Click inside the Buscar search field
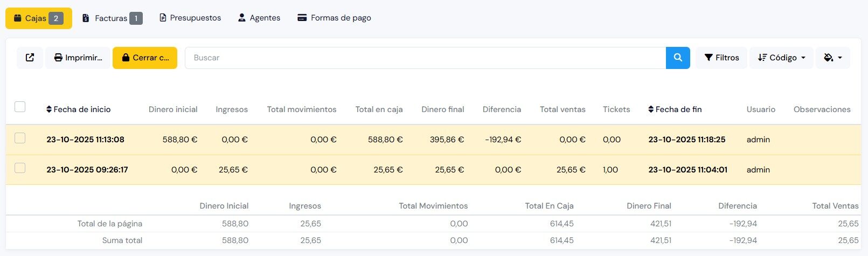 pyautogui.click(x=425, y=58)
